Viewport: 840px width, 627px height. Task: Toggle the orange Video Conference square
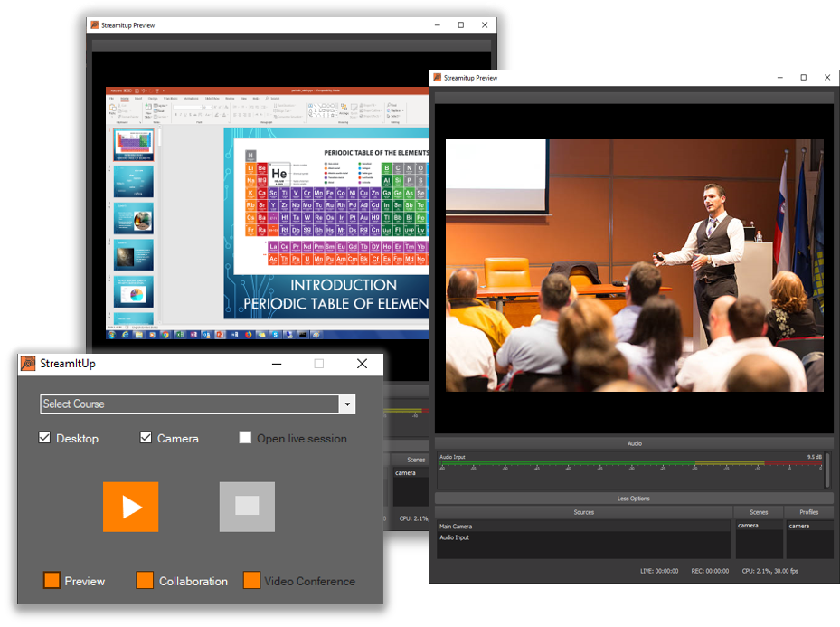(x=251, y=580)
